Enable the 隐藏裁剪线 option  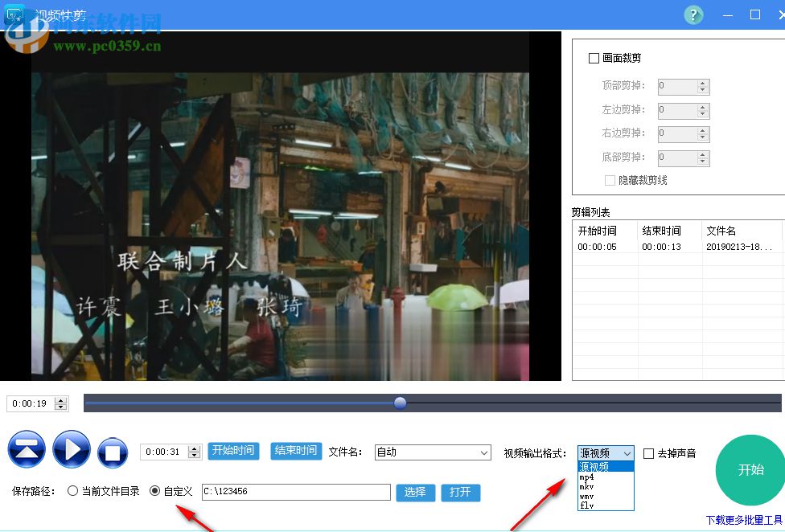click(x=609, y=179)
